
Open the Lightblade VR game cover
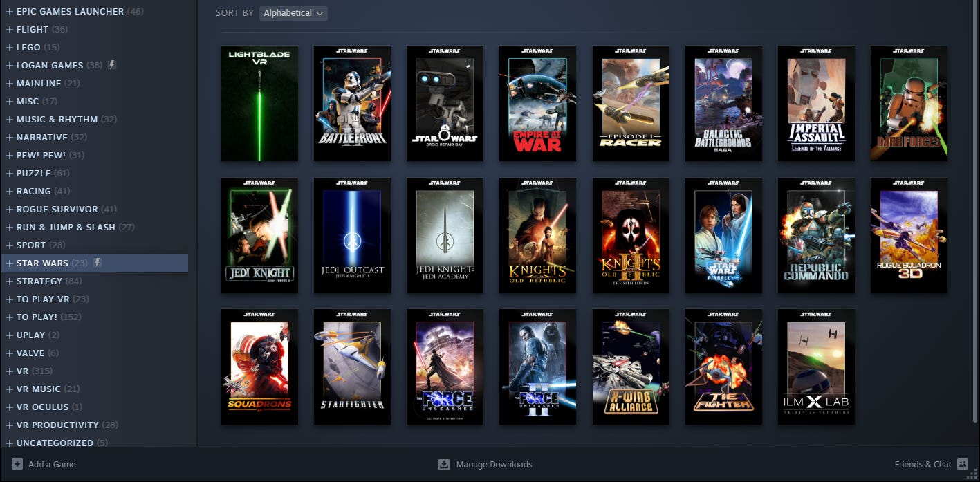[259, 104]
